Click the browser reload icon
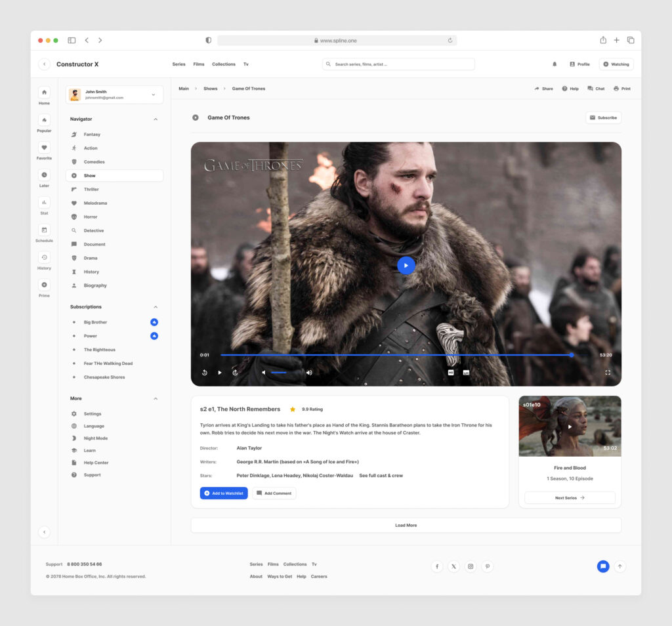This screenshot has width=672, height=626. [450, 41]
